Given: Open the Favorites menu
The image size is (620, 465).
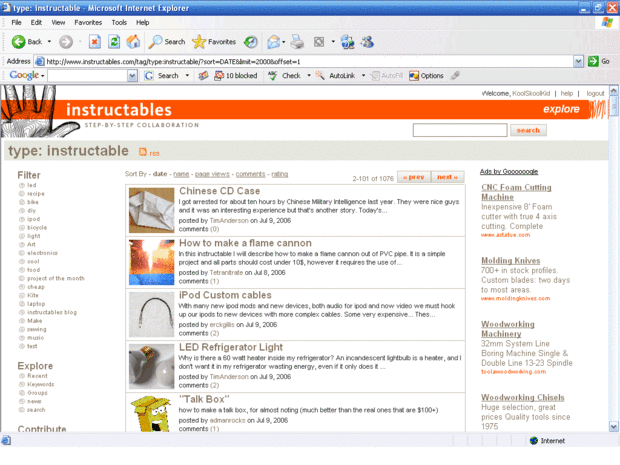Looking at the screenshot, I should (x=88, y=23).
